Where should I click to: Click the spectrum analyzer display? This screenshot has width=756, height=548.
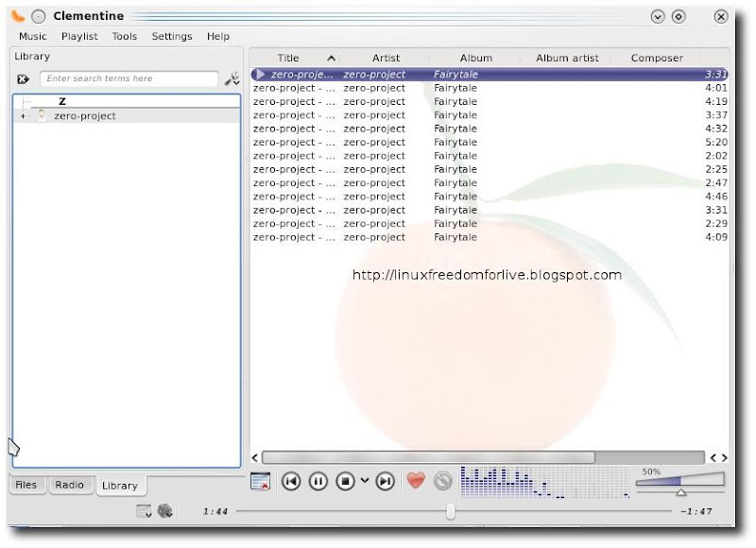coord(545,482)
